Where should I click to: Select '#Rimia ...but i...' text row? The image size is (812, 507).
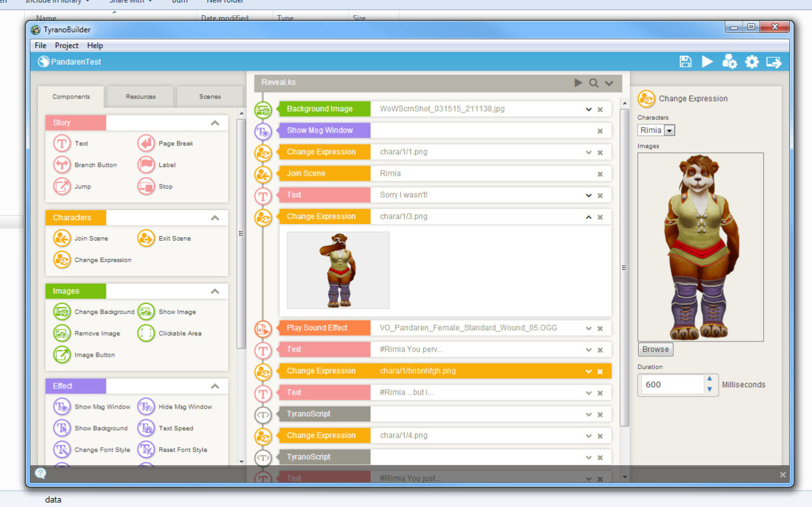445,393
